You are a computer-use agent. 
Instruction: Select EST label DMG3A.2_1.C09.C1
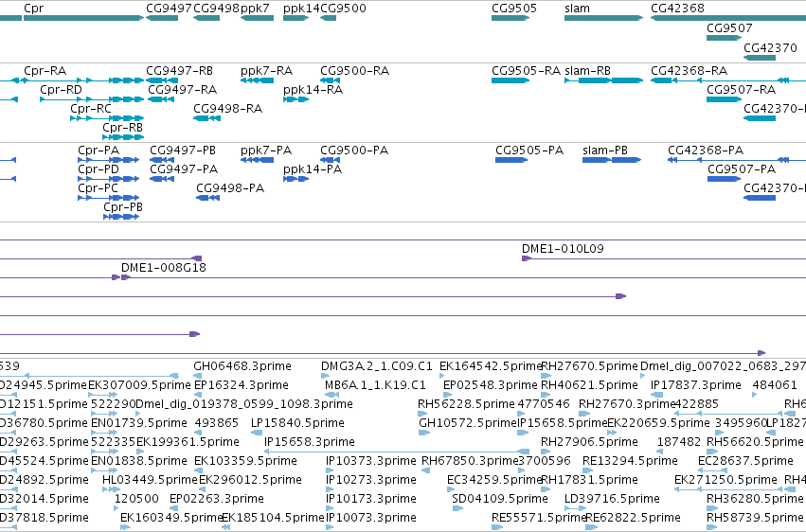377,366
